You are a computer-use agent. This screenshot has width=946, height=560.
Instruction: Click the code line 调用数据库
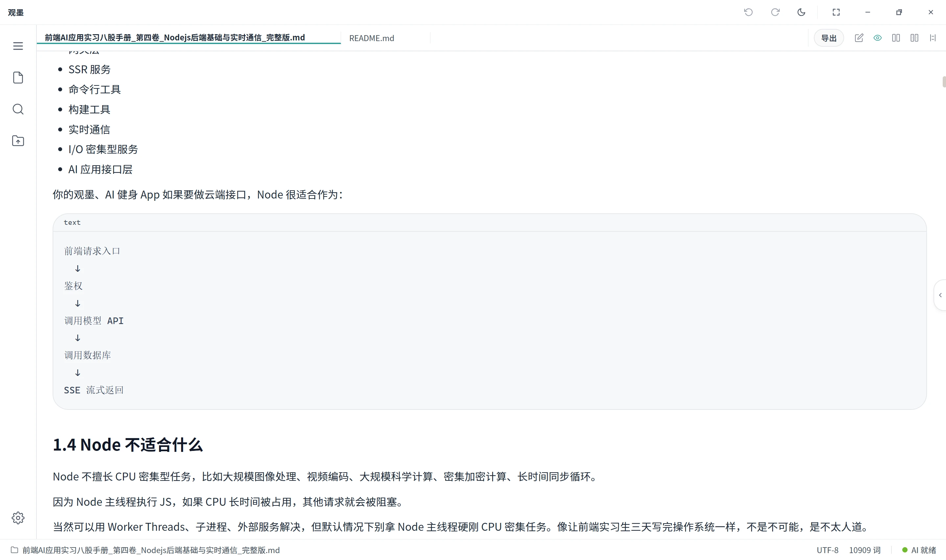(x=87, y=355)
